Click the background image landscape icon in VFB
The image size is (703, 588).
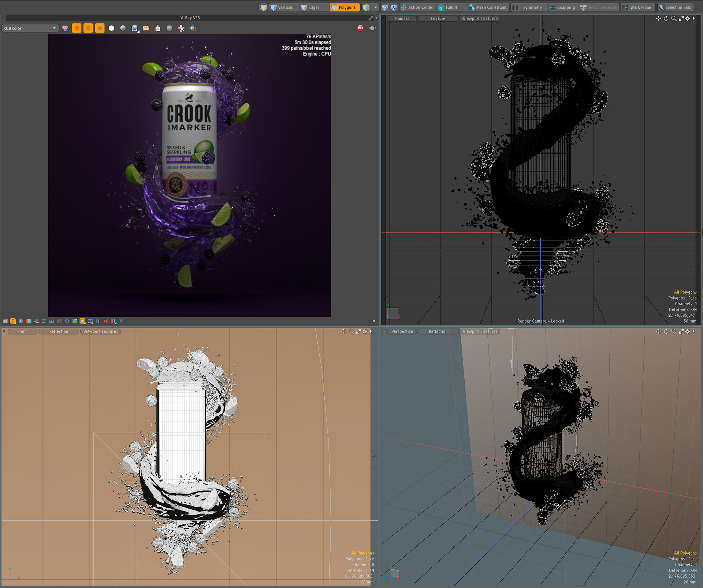(75, 321)
